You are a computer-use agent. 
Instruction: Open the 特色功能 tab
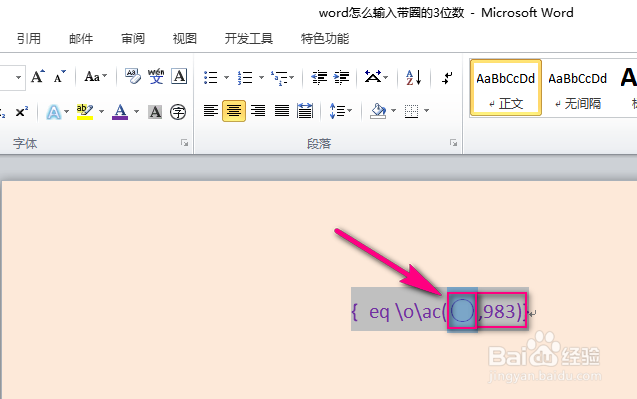(325, 39)
